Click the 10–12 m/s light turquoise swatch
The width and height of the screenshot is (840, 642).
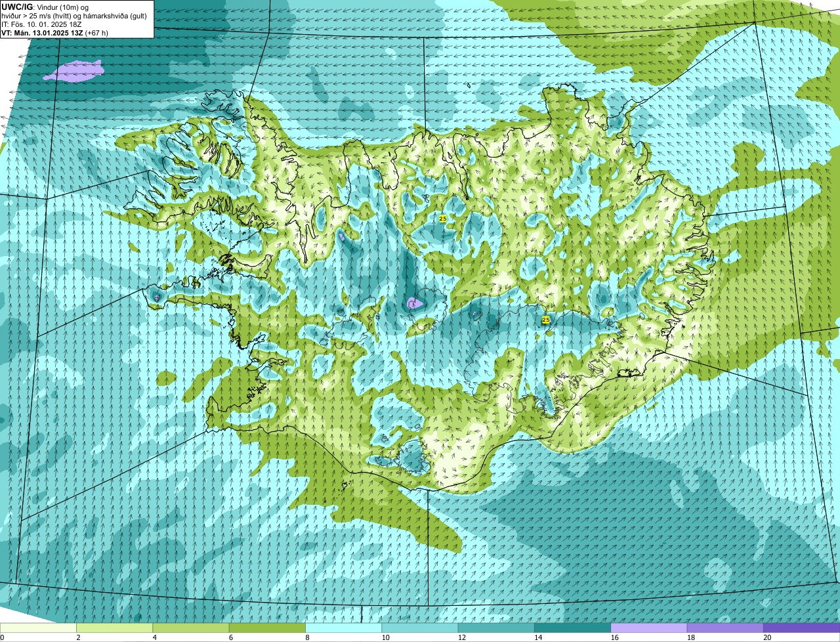pos(420,628)
